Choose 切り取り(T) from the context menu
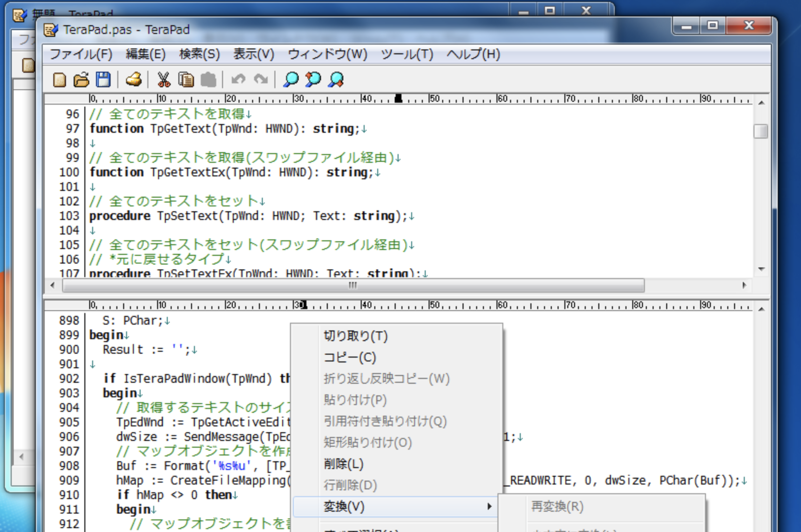The height and width of the screenshot is (532, 801). click(x=397, y=336)
